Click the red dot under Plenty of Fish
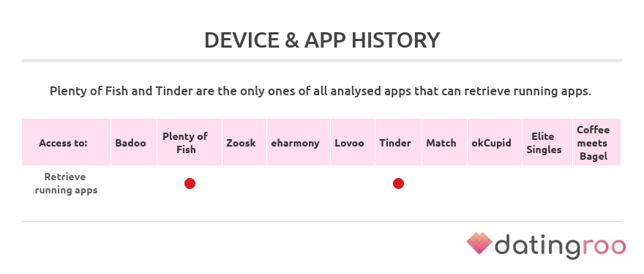The height and width of the screenshot is (274, 644). pos(190,183)
